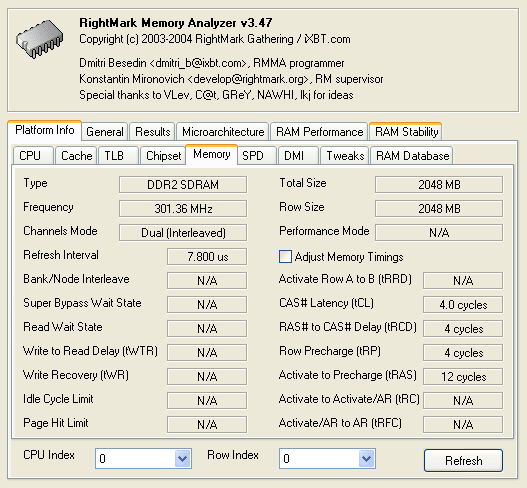The height and width of the screenshot is (488, 527).
Task: Click the Row Size value field
Action: [x=439, y=209]
